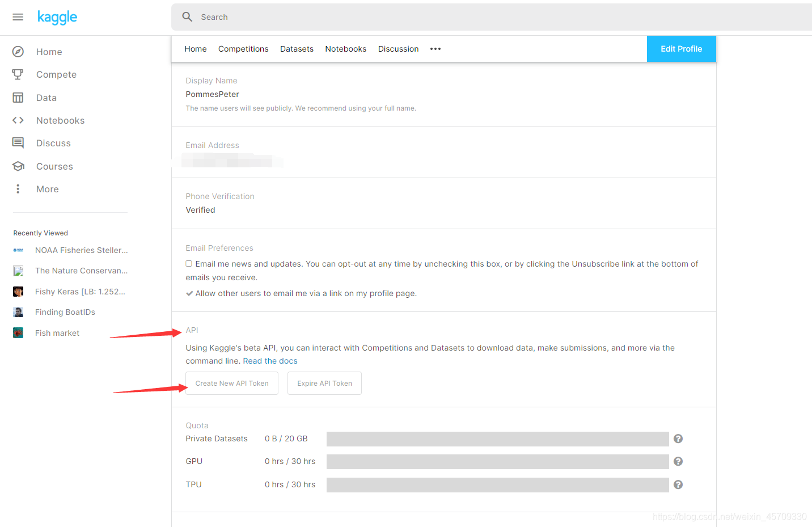Click The Nature Conservancy thumbnail icon
Viewport: 812px width, 527px height.
coord(18,271)
